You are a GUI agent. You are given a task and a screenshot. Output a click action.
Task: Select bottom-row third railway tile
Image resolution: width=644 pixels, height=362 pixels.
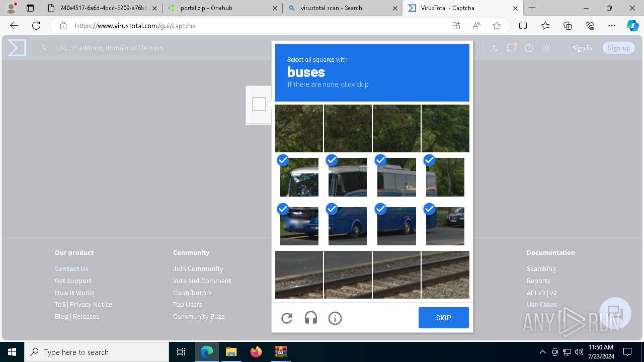(x=396, y=275)
